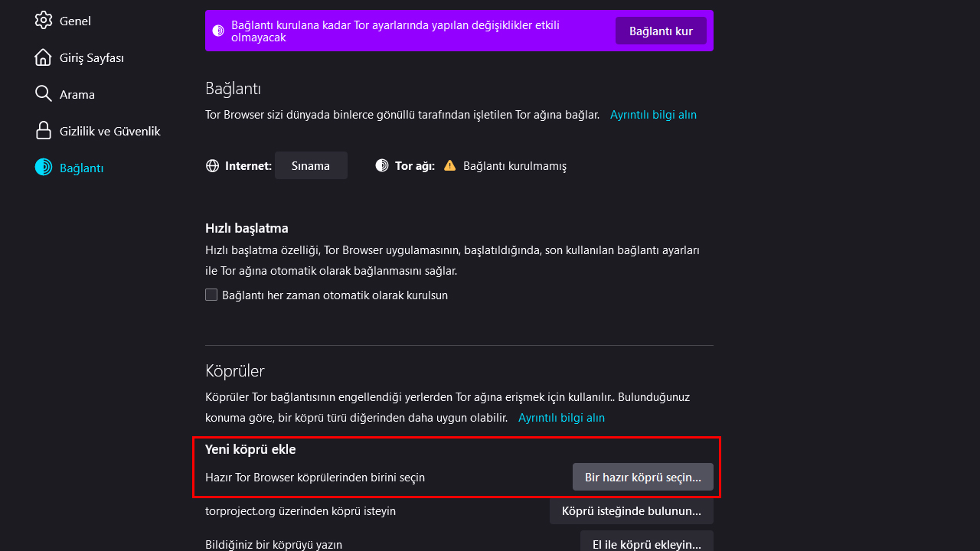Screen dimensions: 980x551
Task: Open the Bir hazır köprü seçin dialog
Action: pyautogui.click(x=642, y=477)
